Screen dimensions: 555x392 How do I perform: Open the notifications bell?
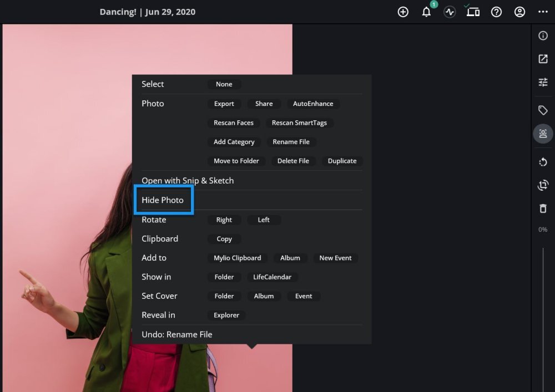426,12
